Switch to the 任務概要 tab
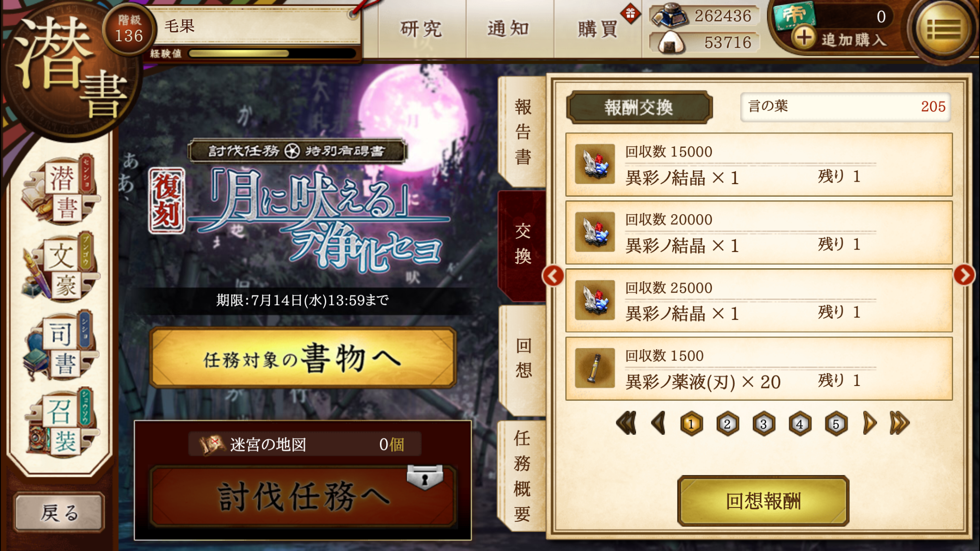This screenshot has width=980, height=551. pyautogui.click(x=522, y=476)
